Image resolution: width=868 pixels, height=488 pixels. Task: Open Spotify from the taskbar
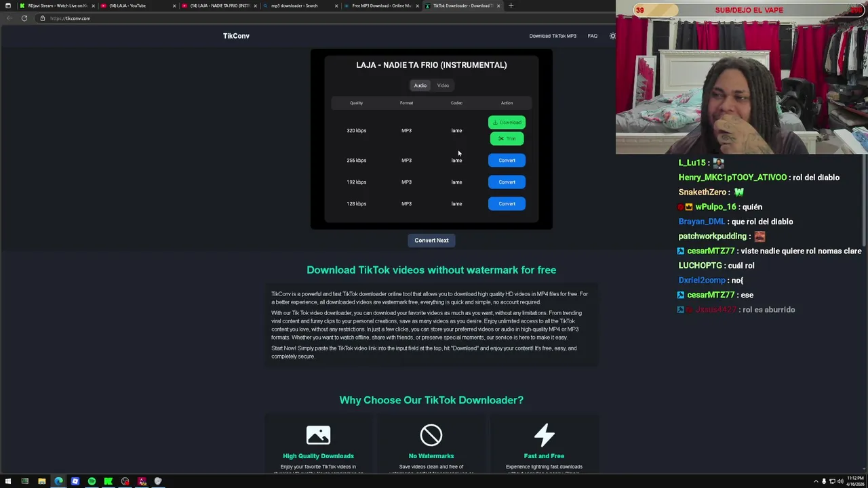tap(92, 481)
